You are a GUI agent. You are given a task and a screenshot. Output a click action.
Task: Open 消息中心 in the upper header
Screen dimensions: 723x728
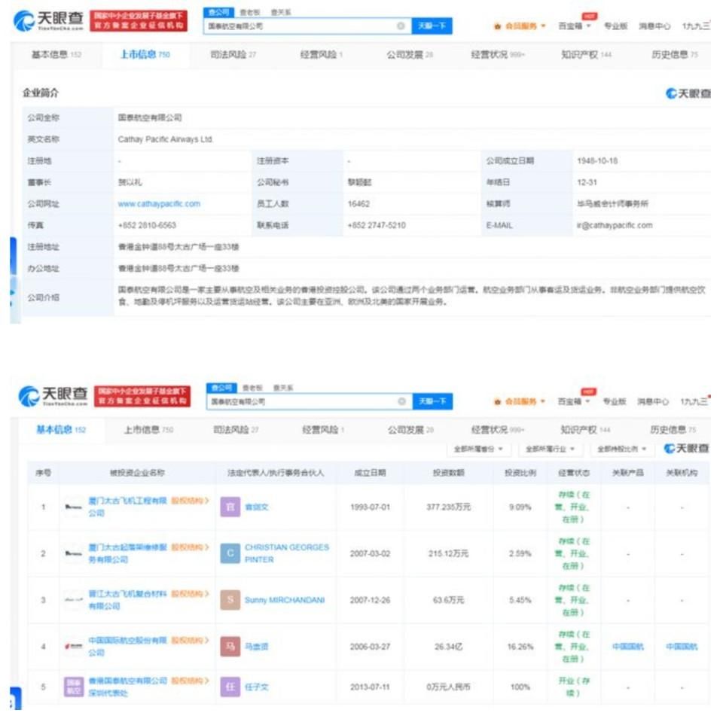click(654, 26)
